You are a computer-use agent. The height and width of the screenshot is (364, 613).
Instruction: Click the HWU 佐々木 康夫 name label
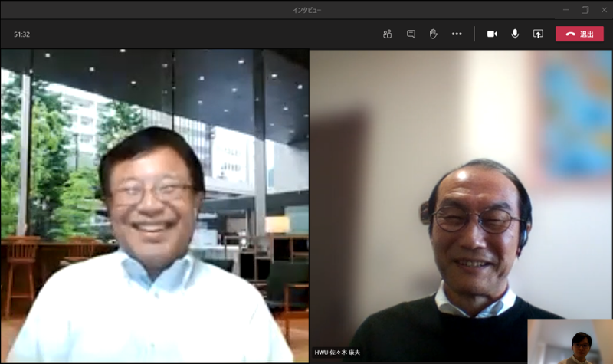[x=337, y=353]
